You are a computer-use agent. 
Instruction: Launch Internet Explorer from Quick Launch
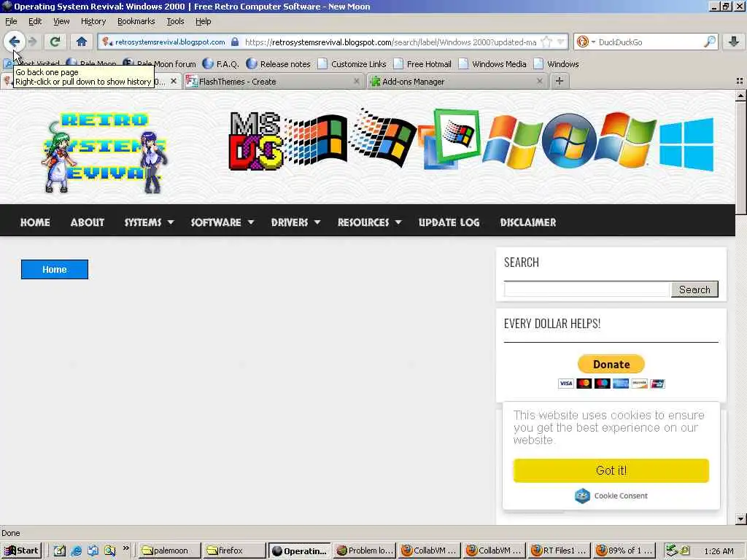(76, 551)
